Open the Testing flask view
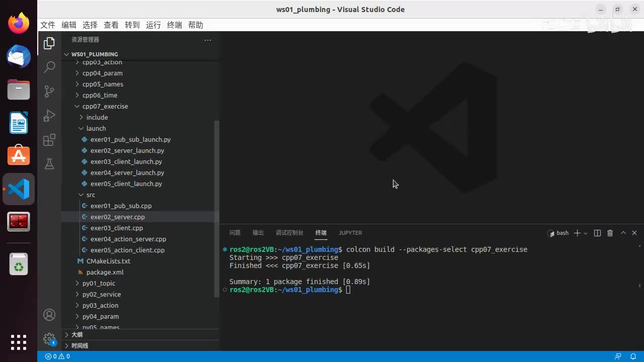The image size is (644, 362). coord(49,164)
